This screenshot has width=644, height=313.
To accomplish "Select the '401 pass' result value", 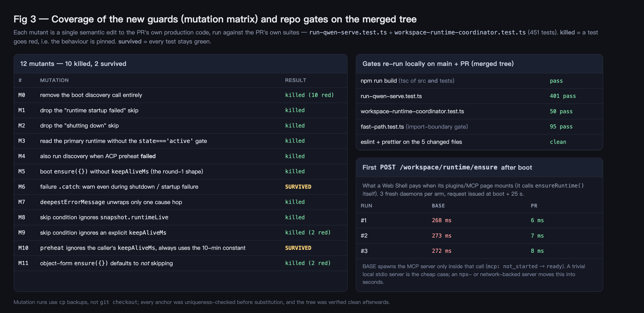I will point(563,96).
